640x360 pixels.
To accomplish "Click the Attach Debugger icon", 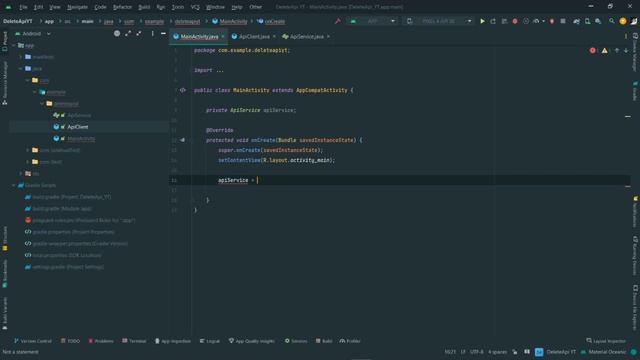I will pyautogui.click(x=552, y=21).
